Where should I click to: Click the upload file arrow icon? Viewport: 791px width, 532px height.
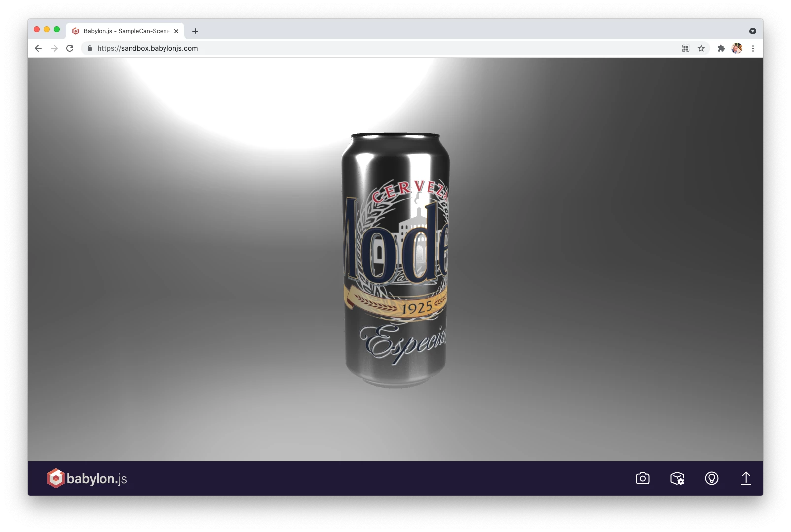[746, 478]
